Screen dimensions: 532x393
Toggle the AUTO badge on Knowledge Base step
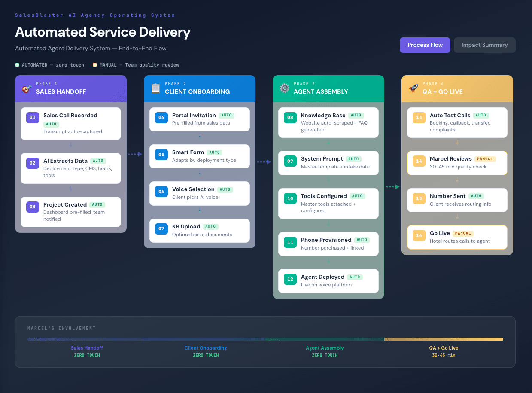click(356, 115)
